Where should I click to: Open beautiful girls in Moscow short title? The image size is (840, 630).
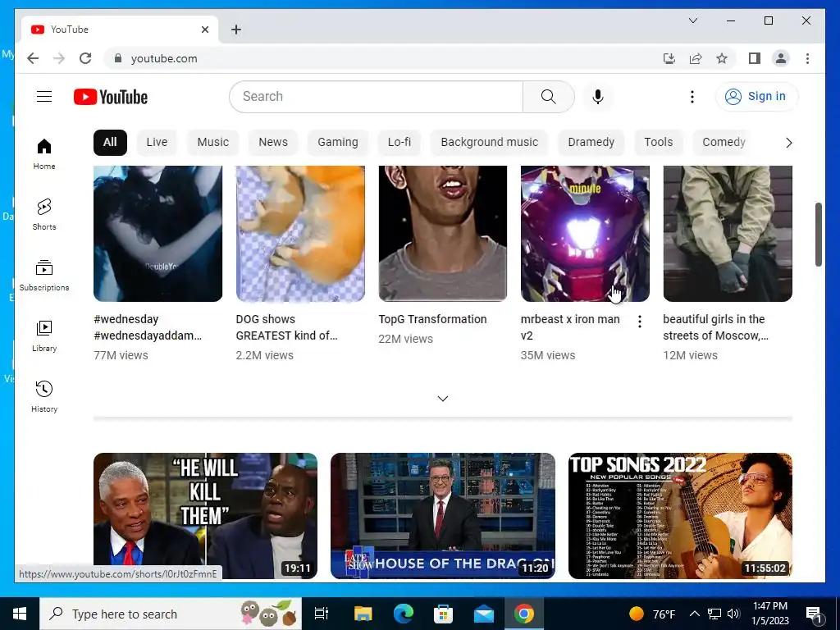715,327
